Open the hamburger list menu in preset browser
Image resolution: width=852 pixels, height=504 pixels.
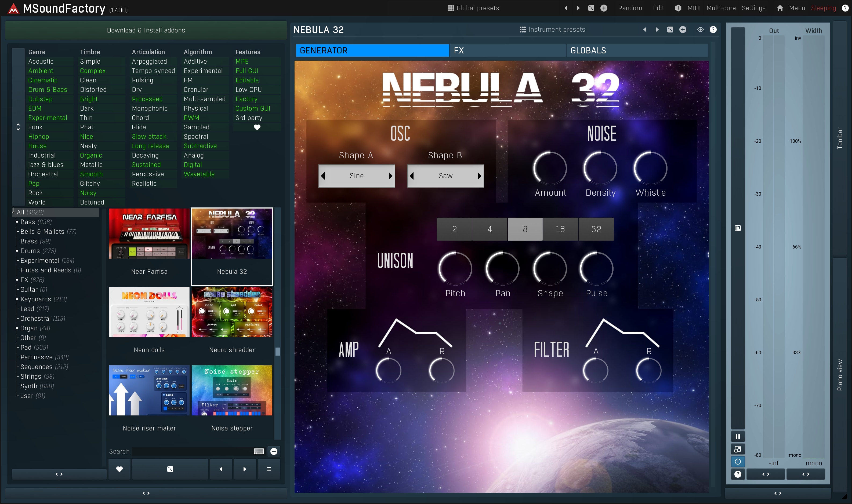coord(269,469)
